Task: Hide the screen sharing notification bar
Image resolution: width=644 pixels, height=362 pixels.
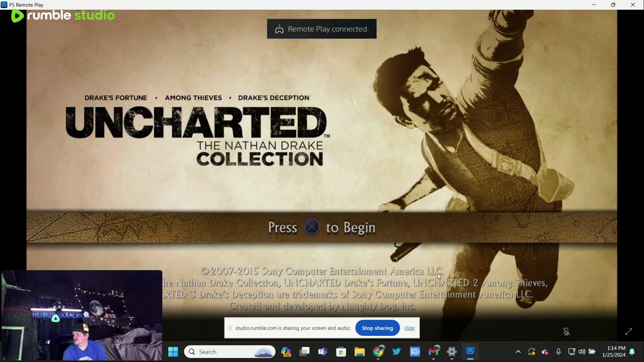Action: [x=410, y=328]
